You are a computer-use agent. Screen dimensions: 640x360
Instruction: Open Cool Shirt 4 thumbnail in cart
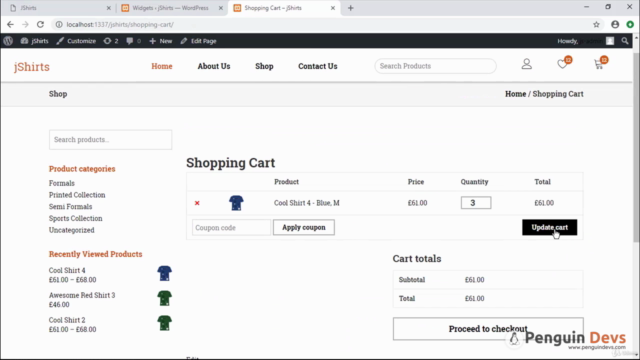click(x=236, y=203)
